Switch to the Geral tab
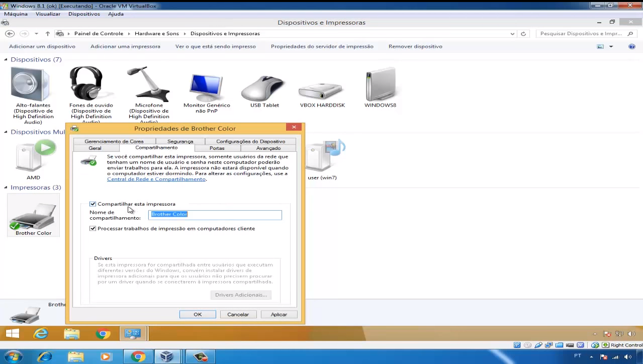Screen dimensions: 643x364 [x=95, y=148]
